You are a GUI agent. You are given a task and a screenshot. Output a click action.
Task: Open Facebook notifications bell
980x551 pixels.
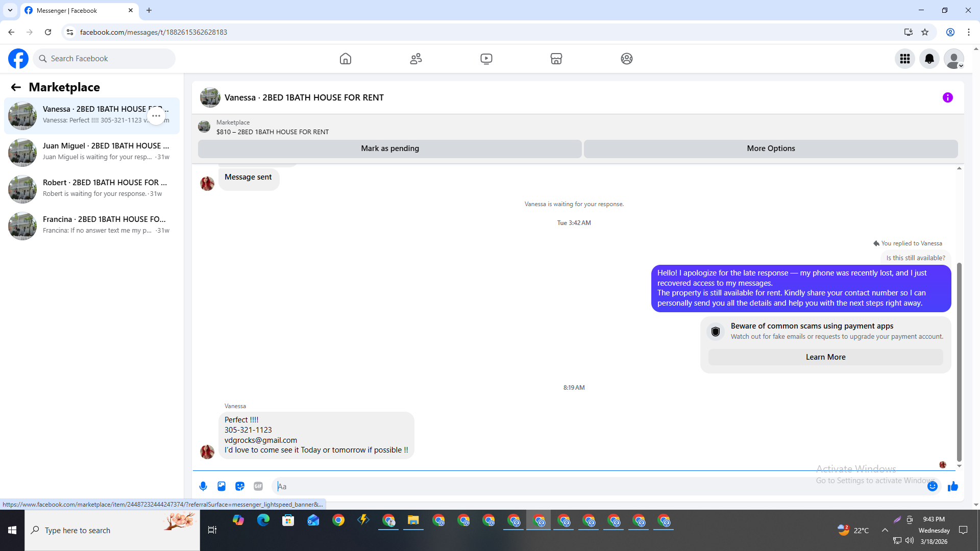pos(929,59)
